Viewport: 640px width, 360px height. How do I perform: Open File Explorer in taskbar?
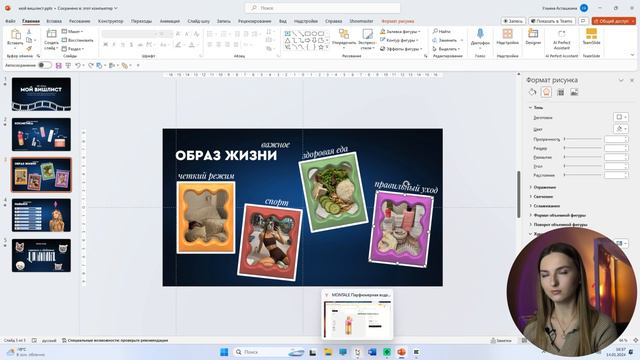point(328,352)
